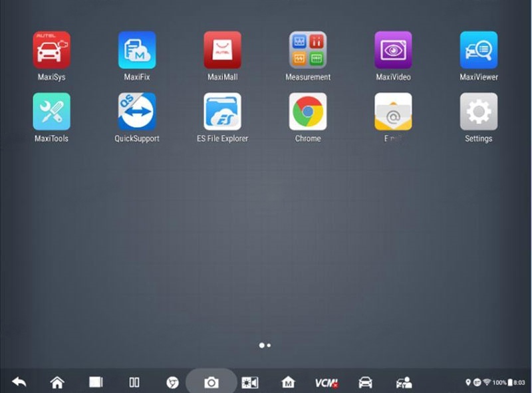Take a screenshot with the camera button

point(211,382)
